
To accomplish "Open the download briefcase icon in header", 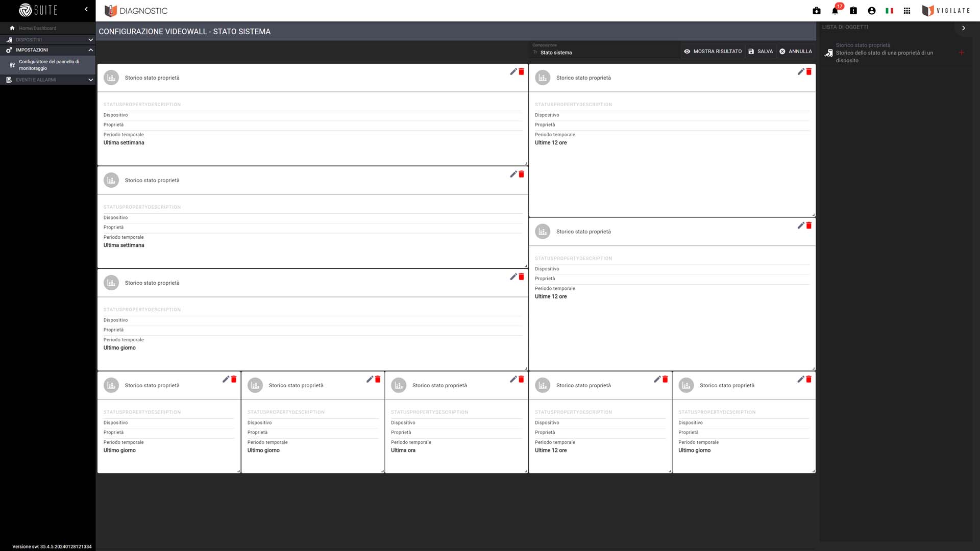I will [x=817, y=11].
